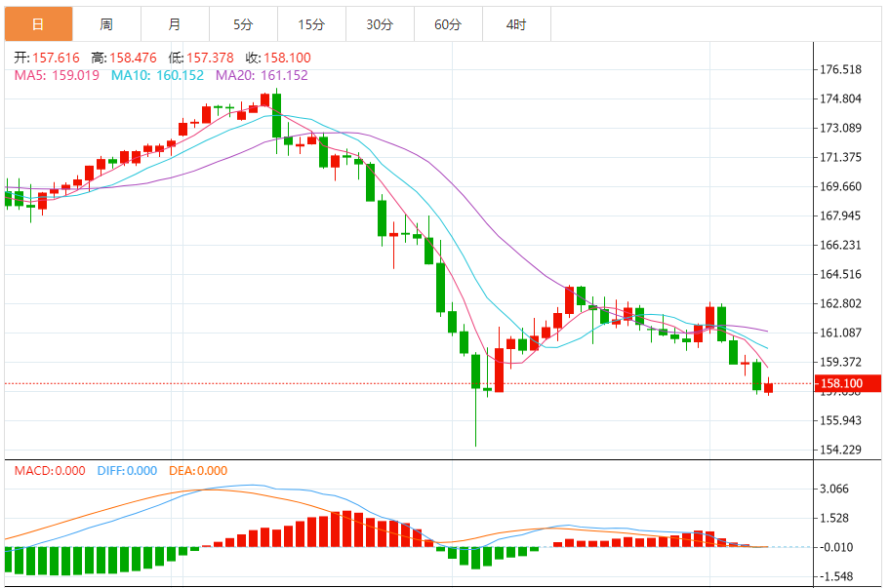
Task: Click the 169.660 price axis label
Action: tap(840, 186)
